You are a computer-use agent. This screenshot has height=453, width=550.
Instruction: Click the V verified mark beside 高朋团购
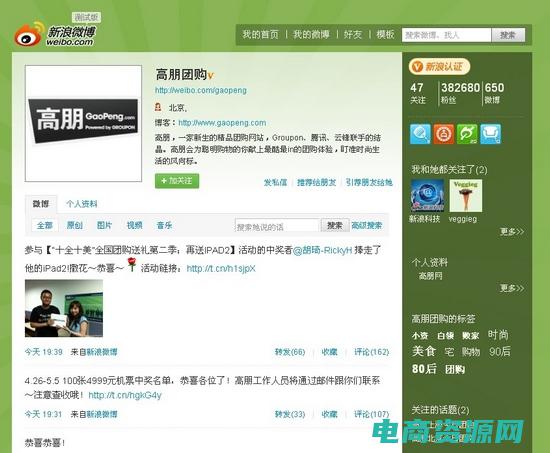[210, 75]
